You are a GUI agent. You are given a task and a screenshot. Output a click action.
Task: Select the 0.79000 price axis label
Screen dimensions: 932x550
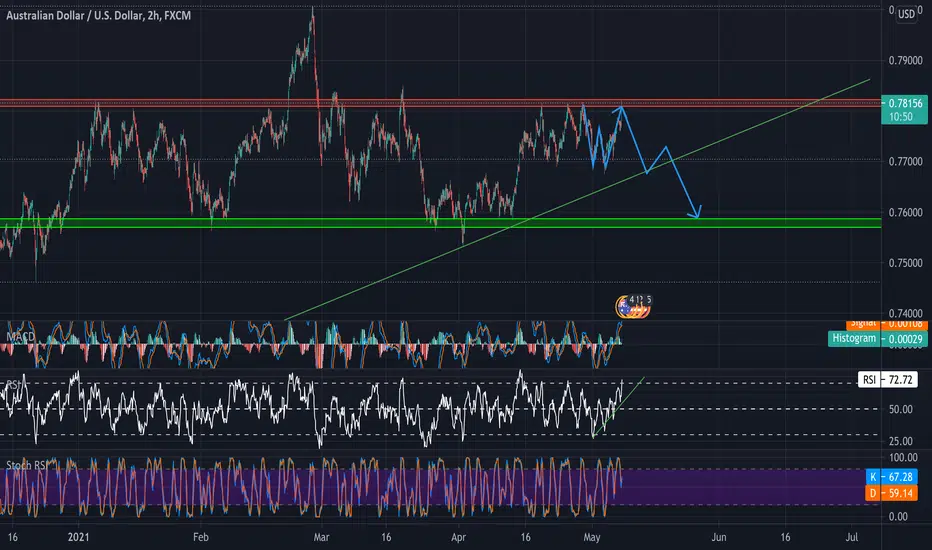click(905, 61)
